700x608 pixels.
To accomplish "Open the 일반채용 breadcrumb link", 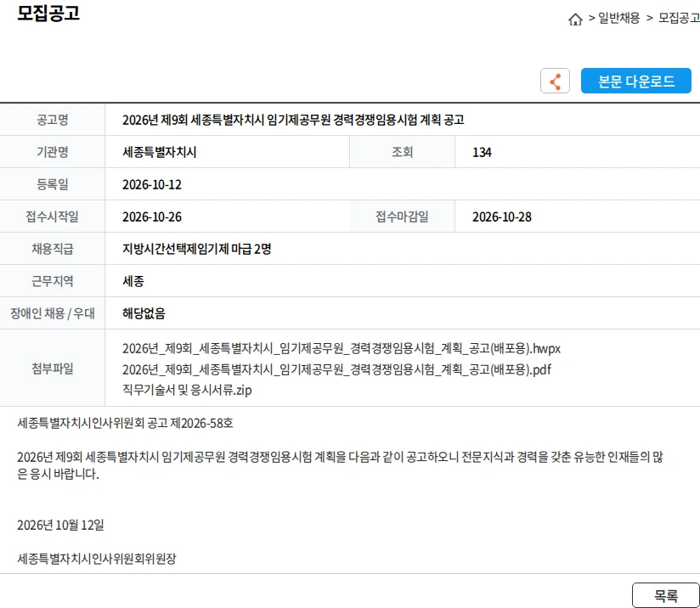I will pos(618,18).
